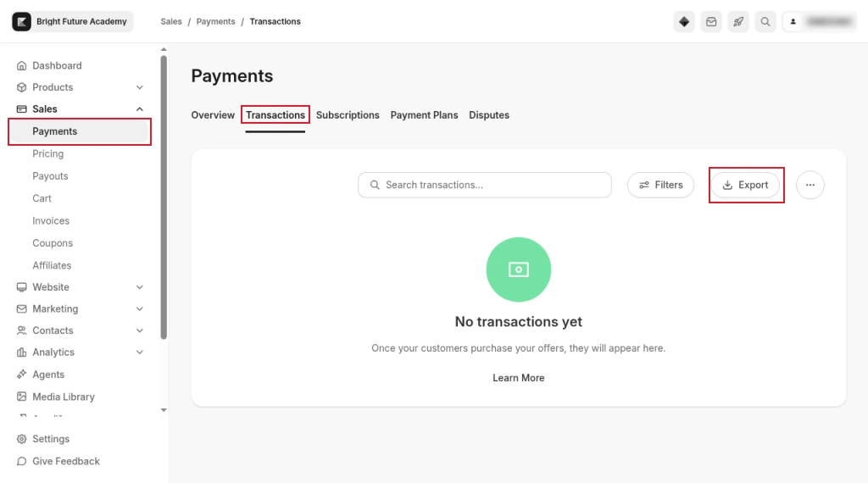
Task: Expand the Marketing chevron
Action: [x=140, y=308]
